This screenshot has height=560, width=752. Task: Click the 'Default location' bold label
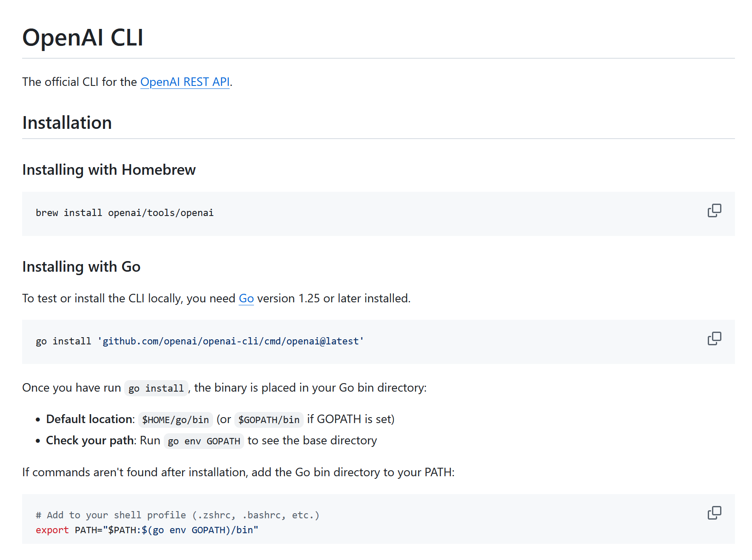coord(89,419)
